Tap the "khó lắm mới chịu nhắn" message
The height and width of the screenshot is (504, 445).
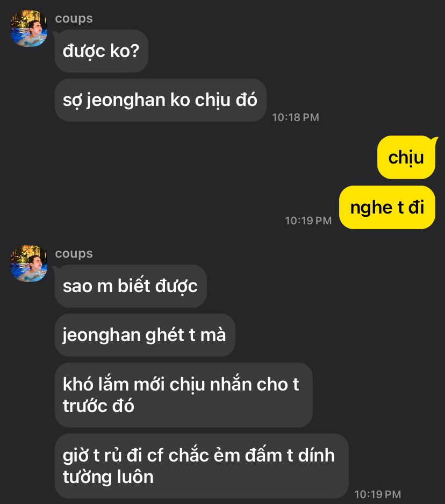(x=184, y=395)
